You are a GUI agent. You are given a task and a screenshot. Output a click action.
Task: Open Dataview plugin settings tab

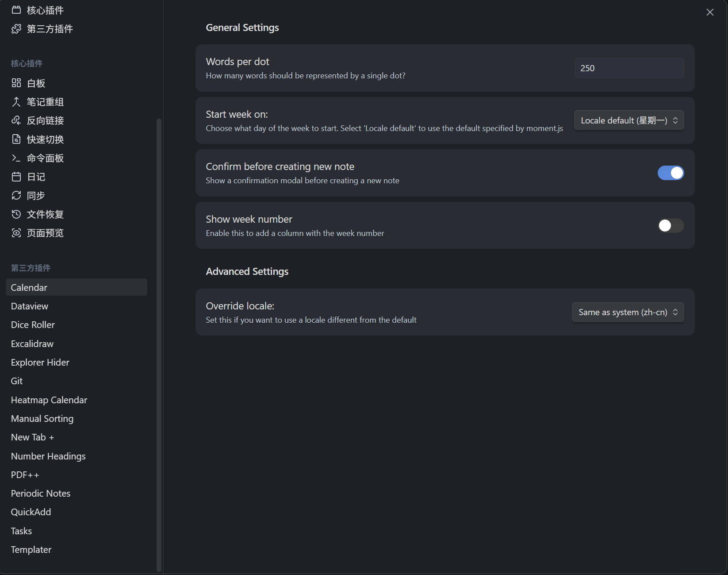point(30,306)
